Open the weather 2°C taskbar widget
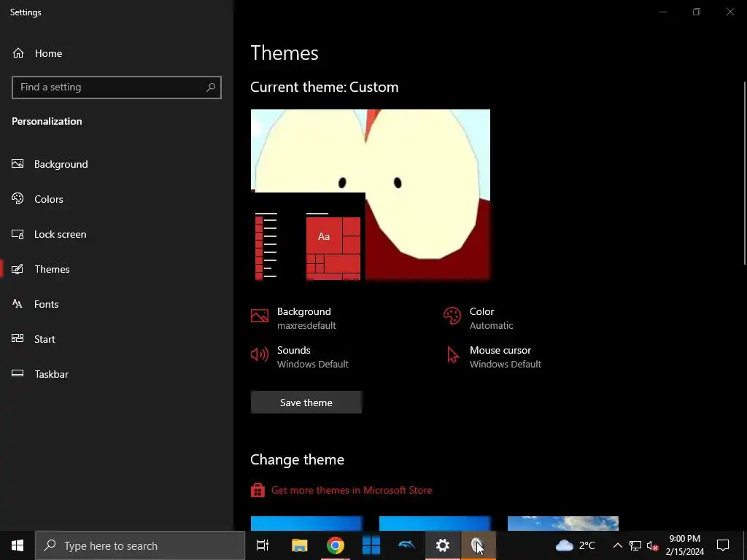The width and height of the screenshot is (747, 560). [576, 545]
